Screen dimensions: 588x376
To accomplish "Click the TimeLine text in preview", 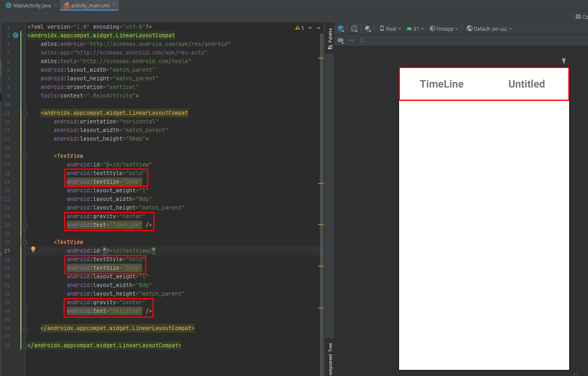I will point(442,84).
